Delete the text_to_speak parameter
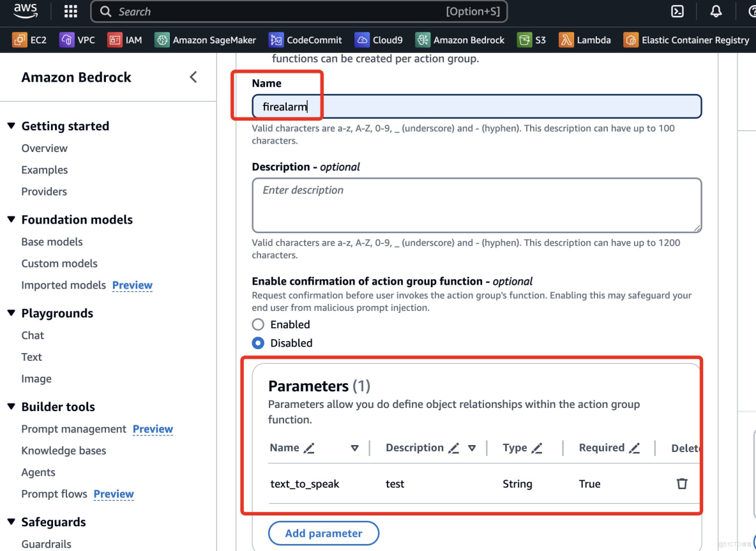The width and height of the screenshot is (756, 551). coord(682,484)
